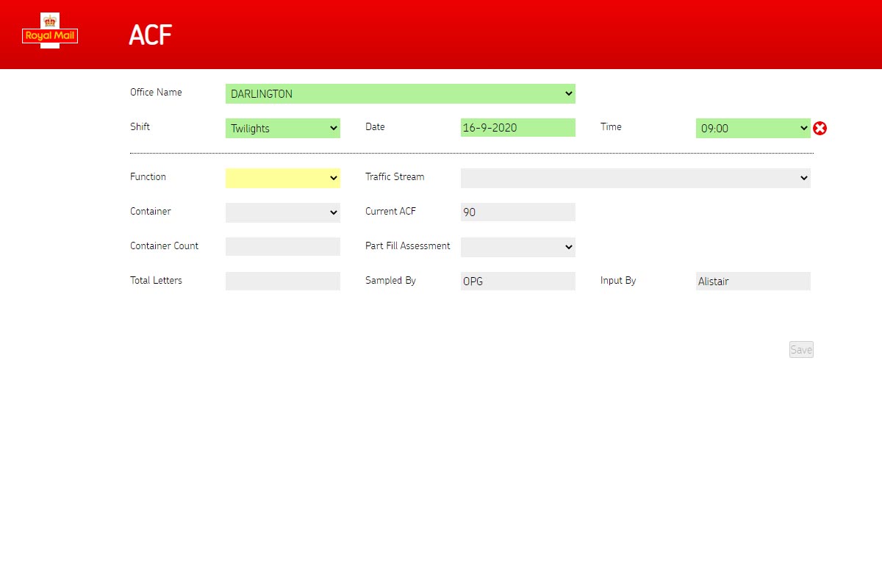Expand the yellow Function dropdown
Screen dimensions: 882x588
click(x=282, y=178)
